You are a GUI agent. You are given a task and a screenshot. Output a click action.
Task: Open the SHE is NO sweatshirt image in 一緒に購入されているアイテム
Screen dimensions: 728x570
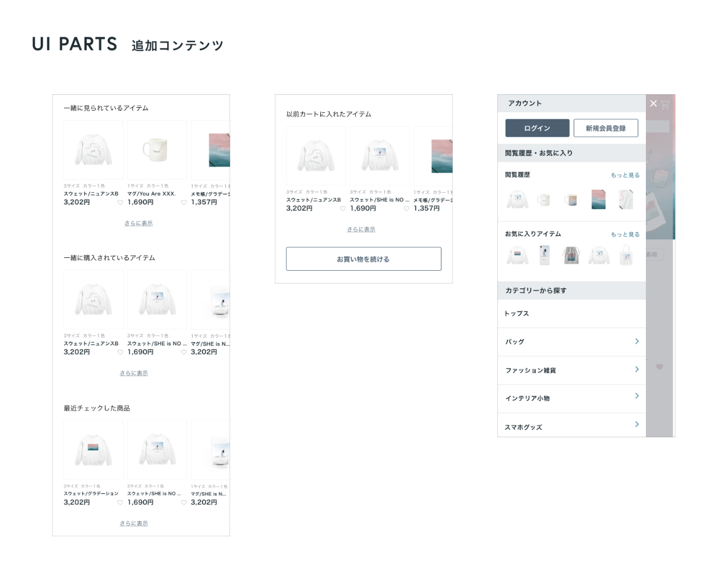[157, 299]
